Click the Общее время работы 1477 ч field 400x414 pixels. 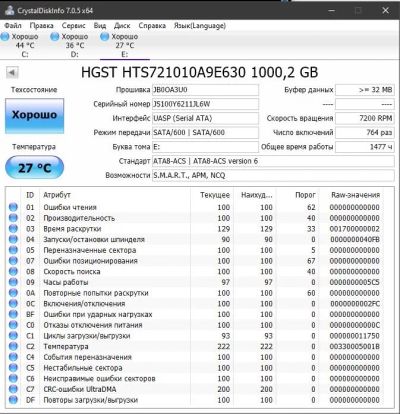point(365,147)
